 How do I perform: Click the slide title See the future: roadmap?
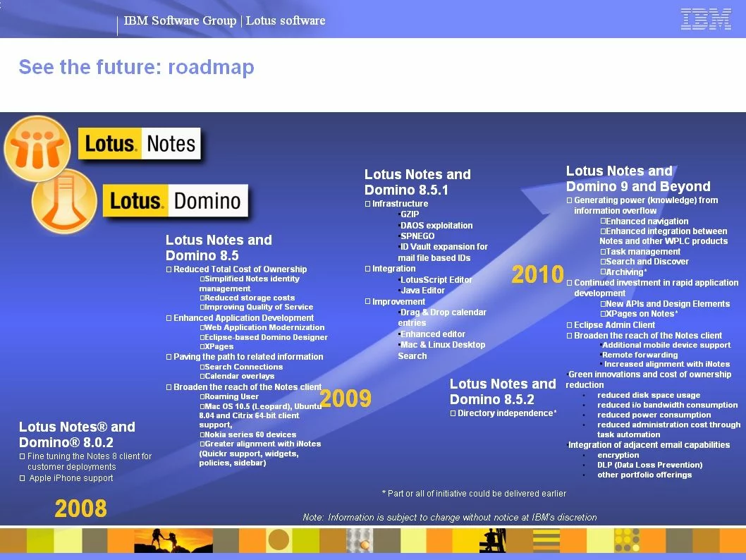(x=136, y=67)
